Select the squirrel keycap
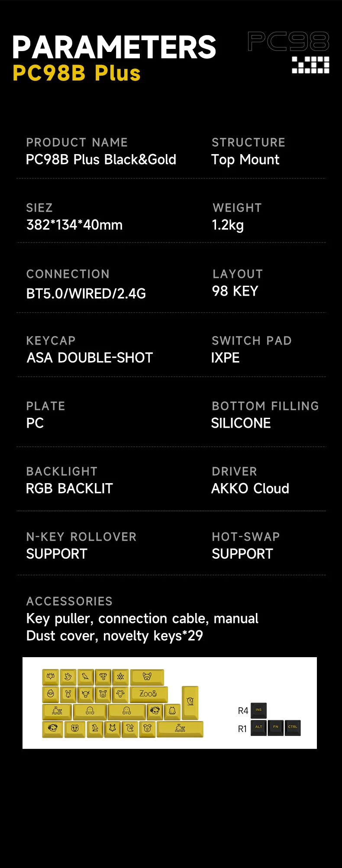 (129, 729)
